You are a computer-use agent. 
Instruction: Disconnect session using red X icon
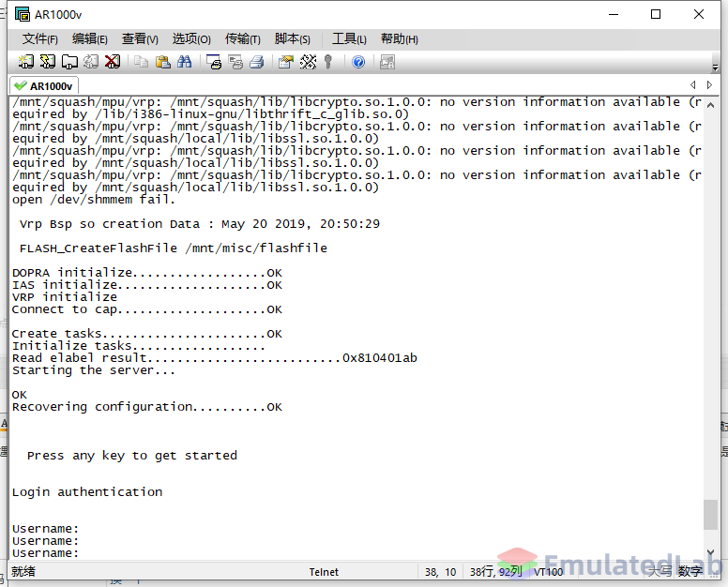(113, 62)
